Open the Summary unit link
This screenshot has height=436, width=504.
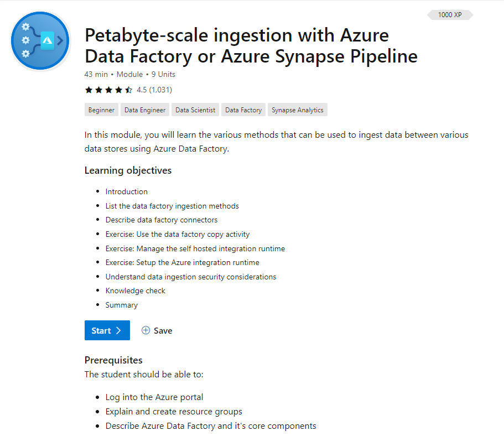pyautogui.click(x=121, y=305)
